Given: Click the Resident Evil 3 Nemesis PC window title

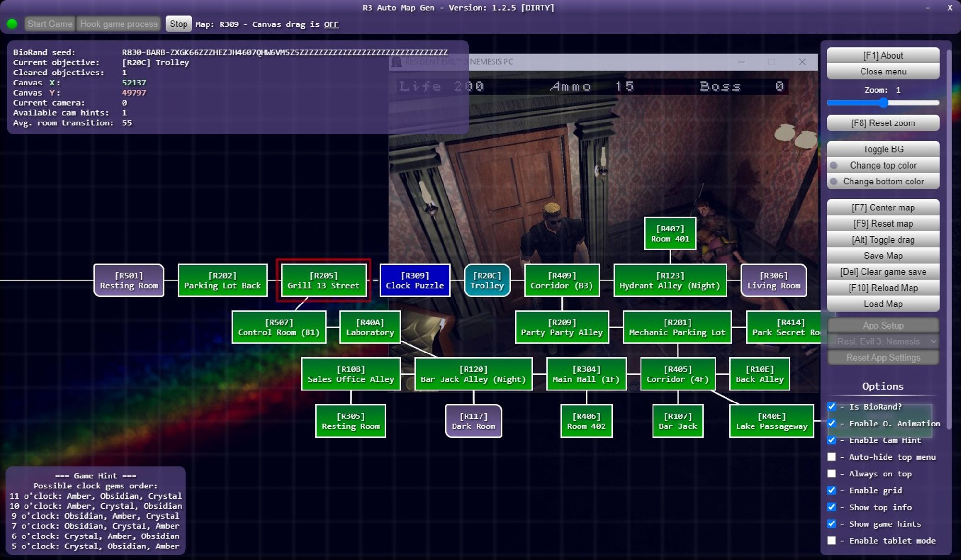Looking at the screenshot, I should coord(459,61).
